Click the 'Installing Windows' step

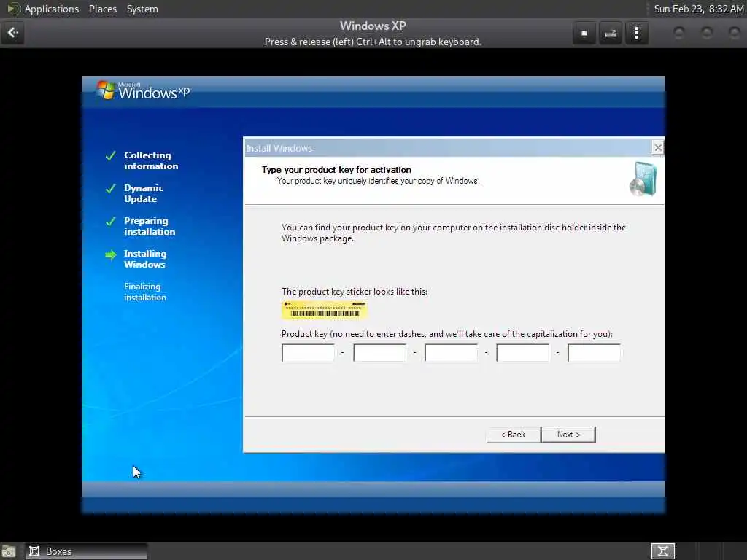[x=145, y=259]
